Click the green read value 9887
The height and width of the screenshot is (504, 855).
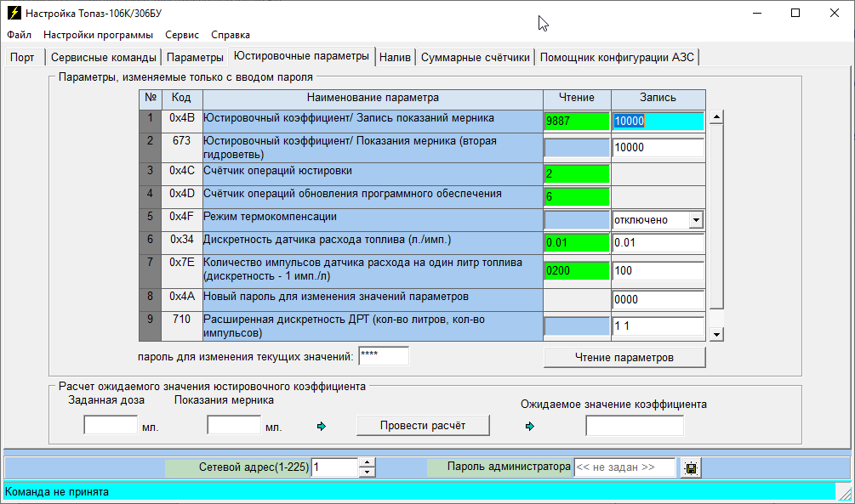(x=576, y=121)
